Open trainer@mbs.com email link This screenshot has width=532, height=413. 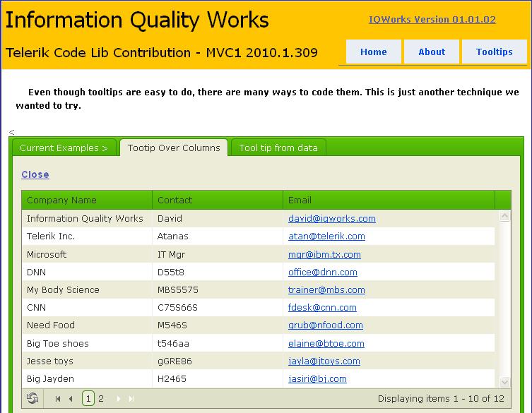[x=326, y=289]
